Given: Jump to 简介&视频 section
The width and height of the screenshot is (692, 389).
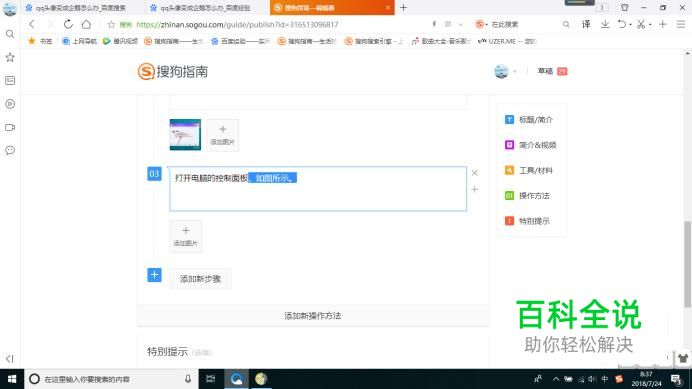Looking at the screenshot, I should click(x=530, y=145).
